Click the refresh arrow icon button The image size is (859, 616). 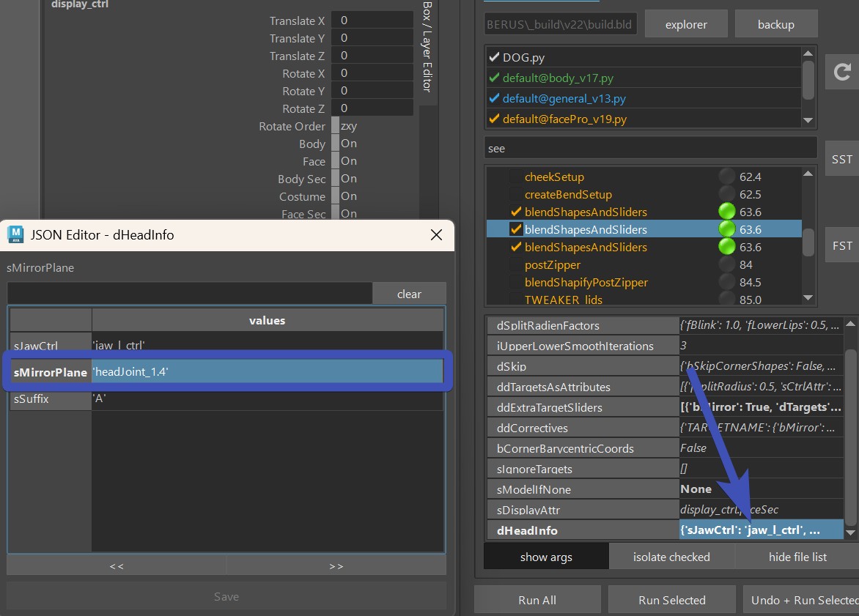842,72
